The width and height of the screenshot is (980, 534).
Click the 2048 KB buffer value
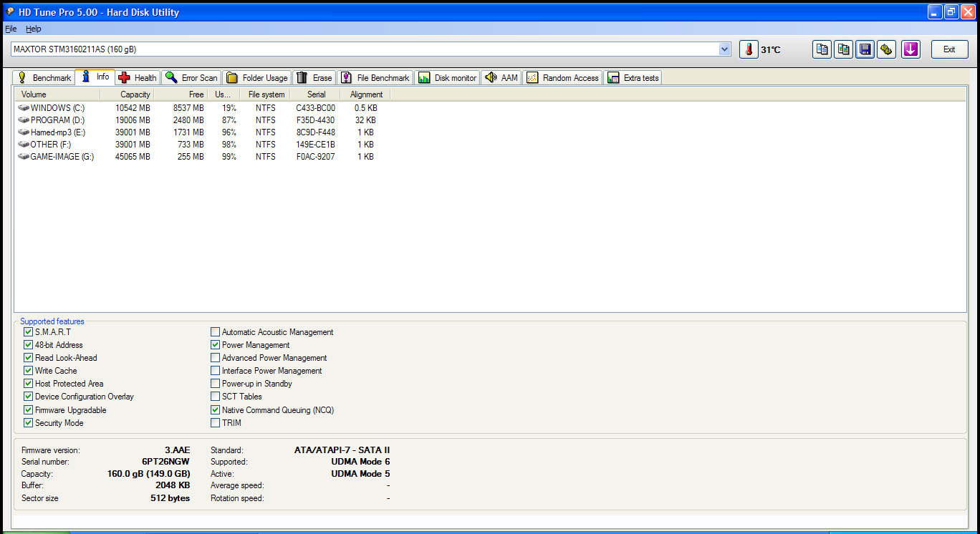(x=173, y=485)
